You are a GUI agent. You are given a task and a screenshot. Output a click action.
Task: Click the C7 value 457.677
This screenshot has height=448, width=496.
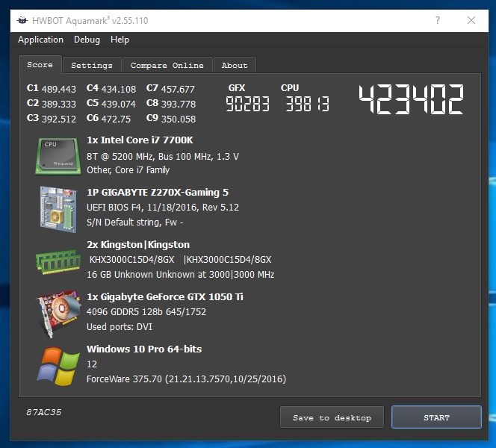click(178, 89)
